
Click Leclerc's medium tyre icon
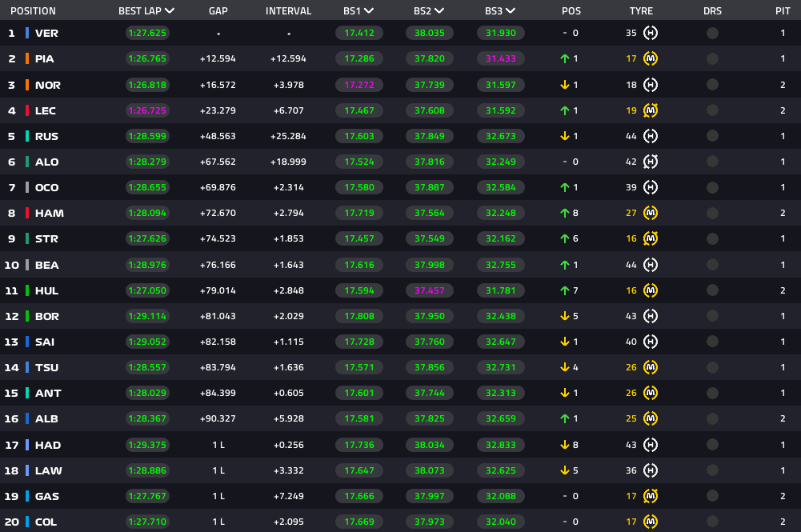click(x=651, y=110)
